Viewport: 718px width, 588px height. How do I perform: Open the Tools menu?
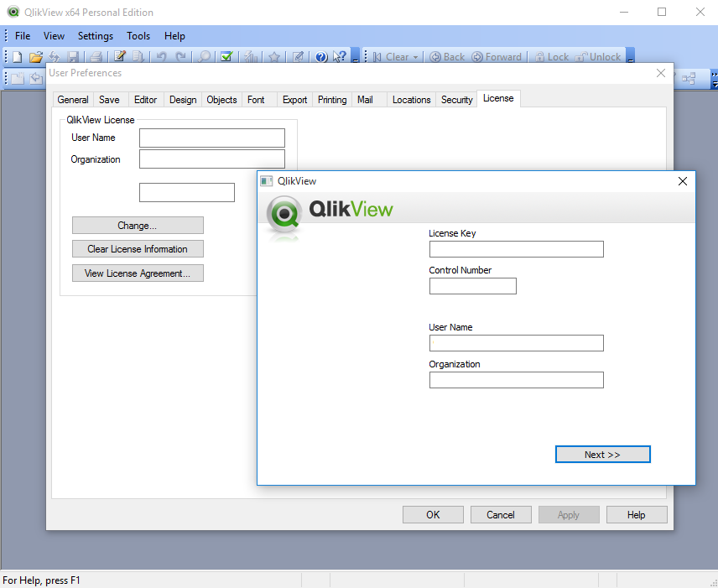(x=138, y=36)
